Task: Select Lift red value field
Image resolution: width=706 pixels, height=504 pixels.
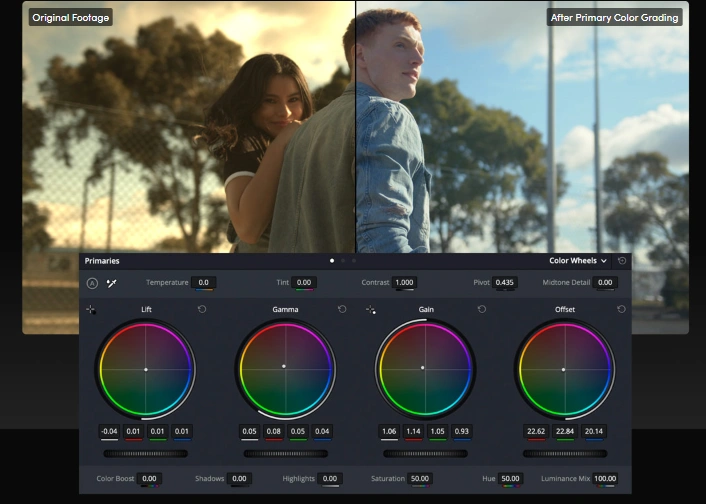Action: pos(133,431)
